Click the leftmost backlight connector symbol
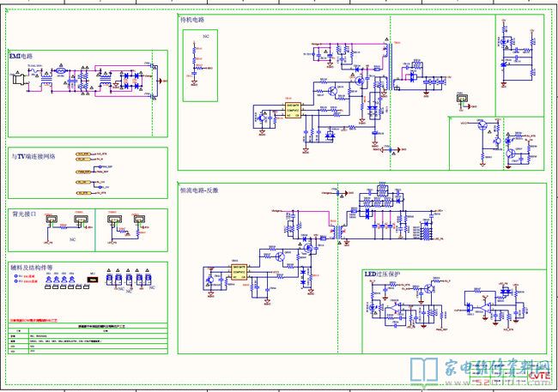Image resolution: width=558 pixels, height=392 pixels. click(52, 220)
